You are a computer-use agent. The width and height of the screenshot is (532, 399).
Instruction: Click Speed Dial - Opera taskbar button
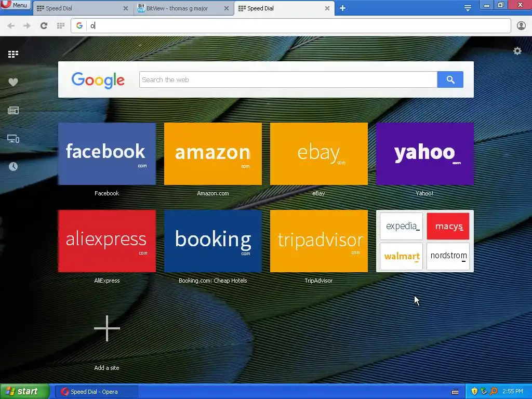(96, 392)
